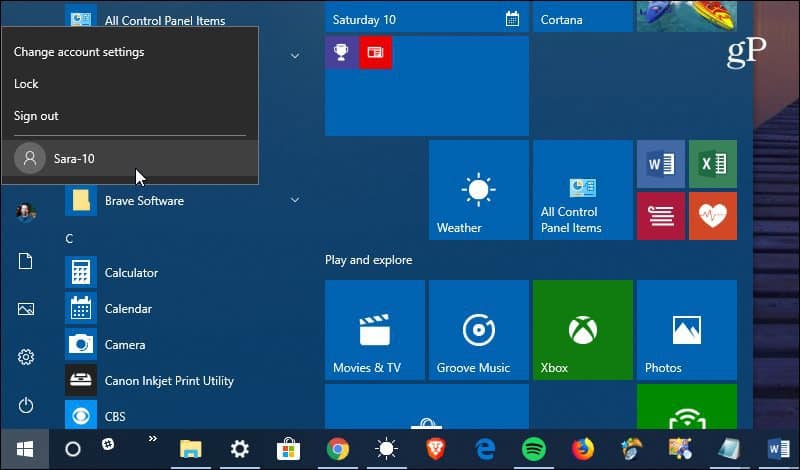The width and height of the screenshot is (800, 470).
Task: Expand the folder chevron next to Change account settings
Action: pyautogui.click(x=295, y=56)
